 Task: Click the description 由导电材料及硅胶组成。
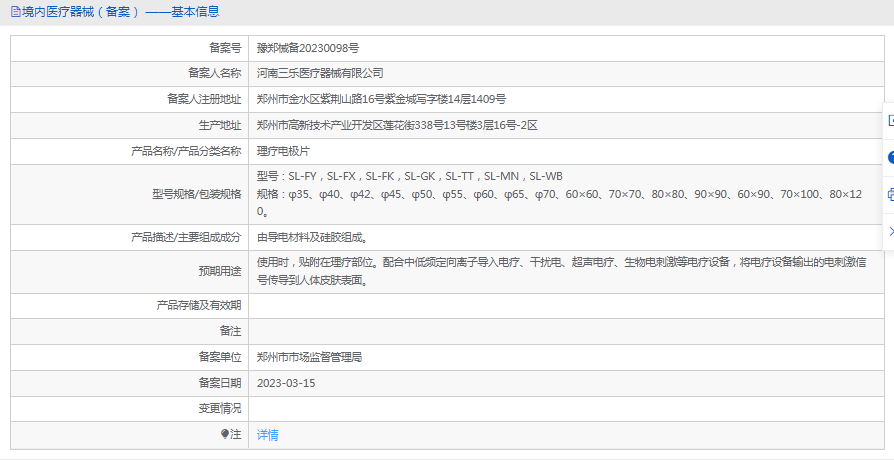point(312,238)
